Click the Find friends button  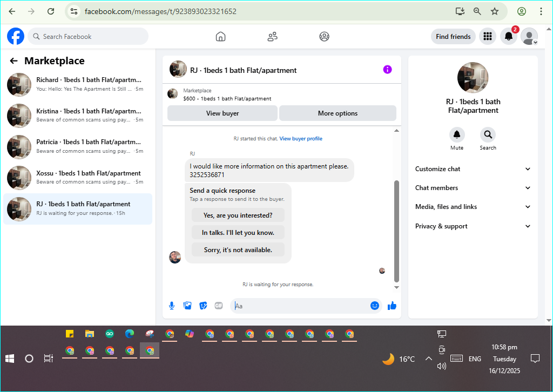(453, 36)
